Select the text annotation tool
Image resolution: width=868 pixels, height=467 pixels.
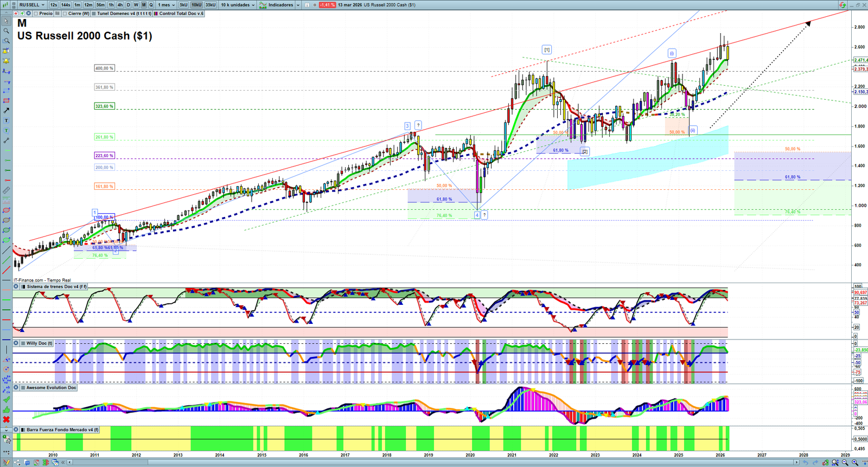coord(6,120)
